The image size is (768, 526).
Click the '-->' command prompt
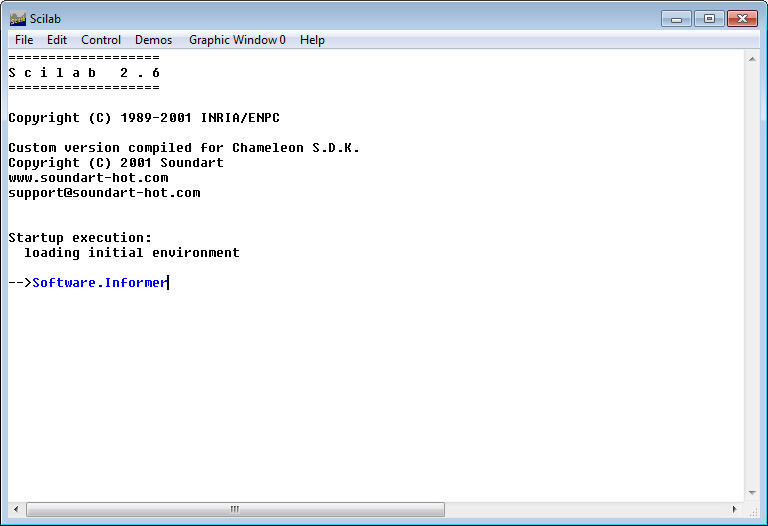(20, 283)
